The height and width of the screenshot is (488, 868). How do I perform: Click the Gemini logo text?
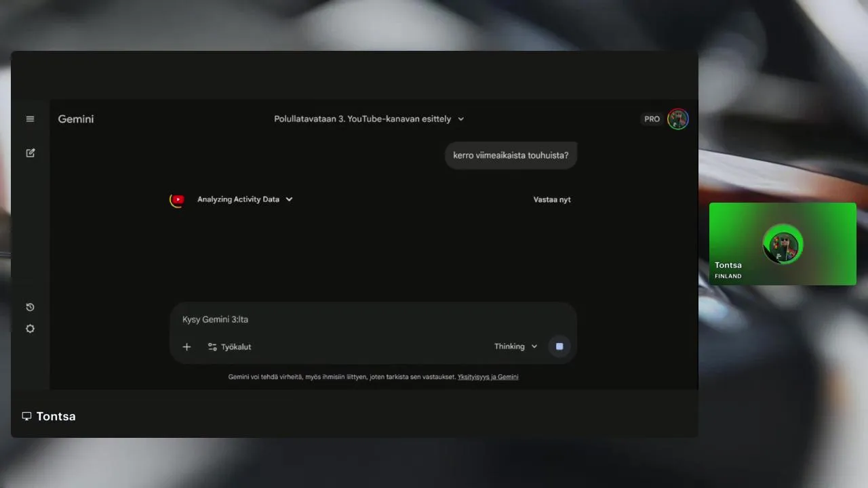pyautogui.click(x=76, y=119)
